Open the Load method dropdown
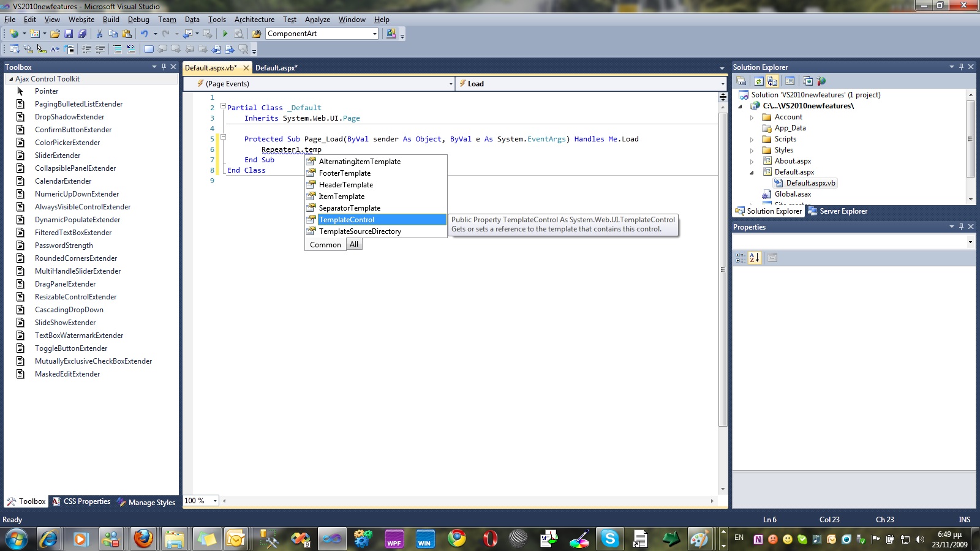The image size is (980, 551). coord(723,84)
